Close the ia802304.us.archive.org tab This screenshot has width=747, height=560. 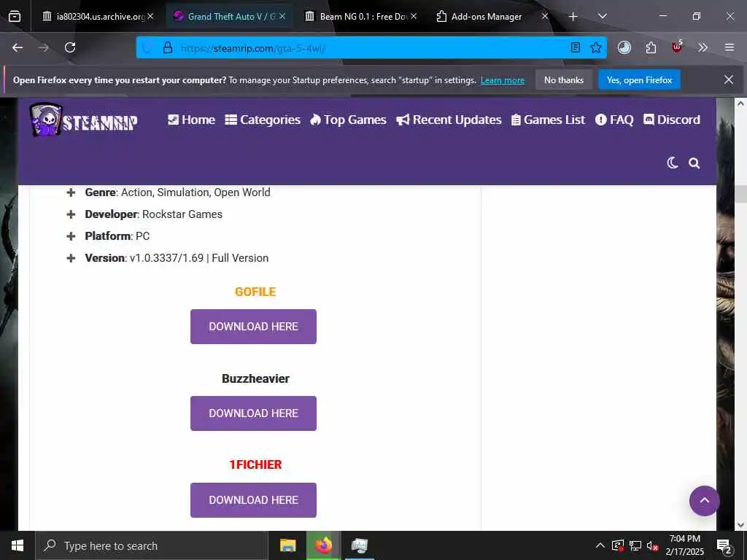(x=150, y=17)
